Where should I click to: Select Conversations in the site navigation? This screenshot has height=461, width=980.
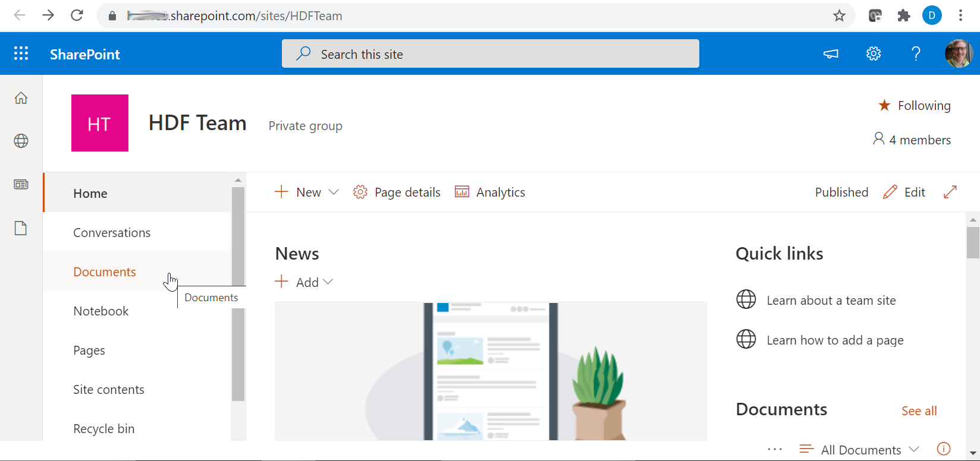tap(112, 233)
